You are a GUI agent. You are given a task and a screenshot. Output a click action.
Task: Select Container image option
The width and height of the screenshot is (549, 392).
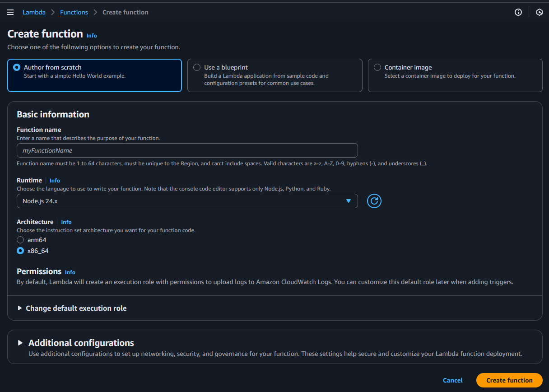pos(377,67)
